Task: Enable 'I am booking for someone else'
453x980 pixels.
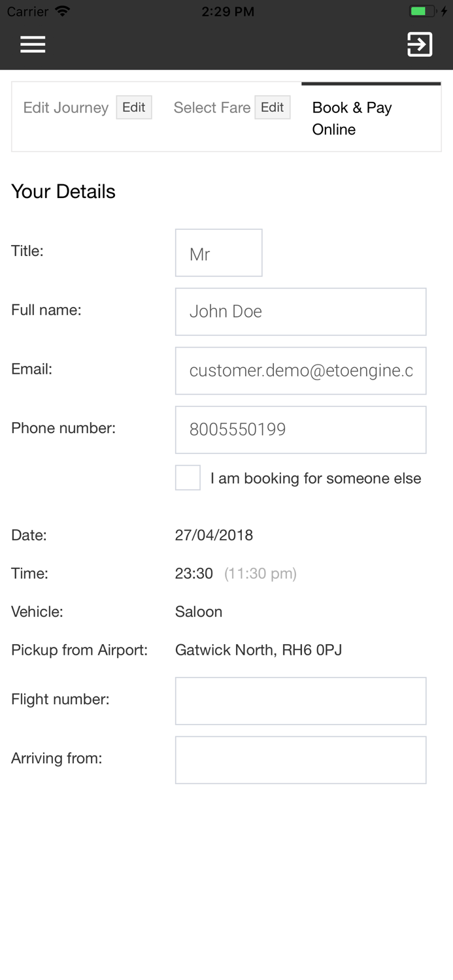Action: pyautogui.click(x=187, y=478)
